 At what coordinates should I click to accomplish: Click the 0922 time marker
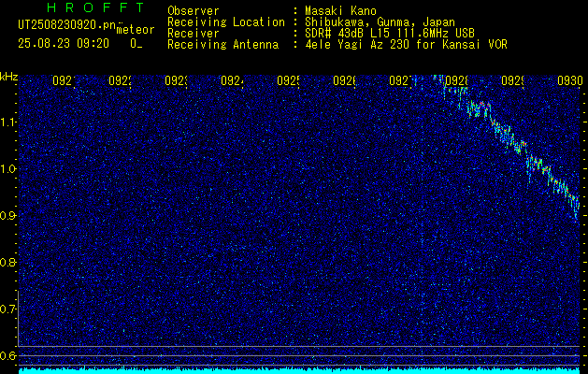point(120,80)
